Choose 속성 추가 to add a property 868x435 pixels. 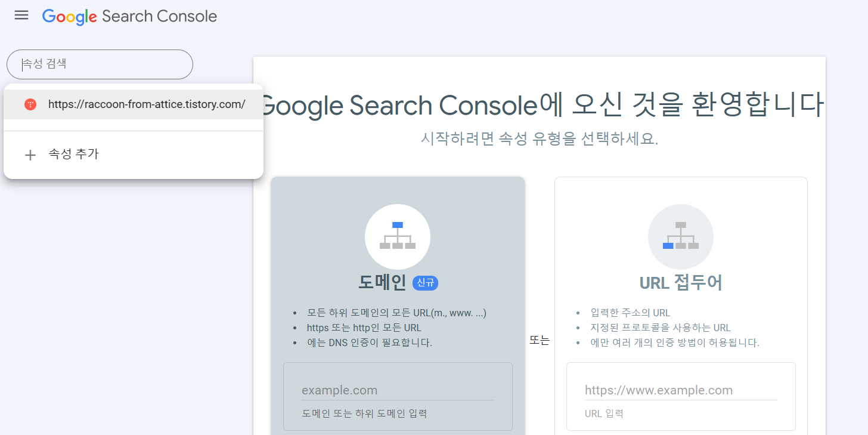pyautogui.click(x=134, y=155)
